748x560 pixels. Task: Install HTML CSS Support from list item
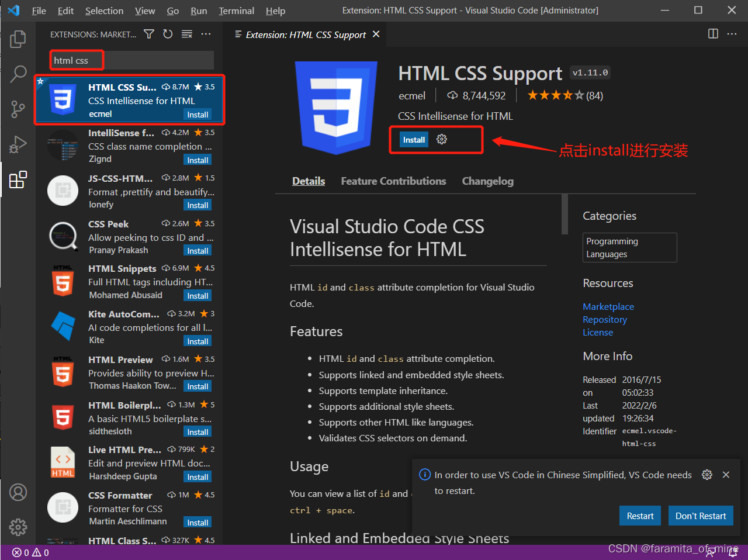click(x=198, y=115)
